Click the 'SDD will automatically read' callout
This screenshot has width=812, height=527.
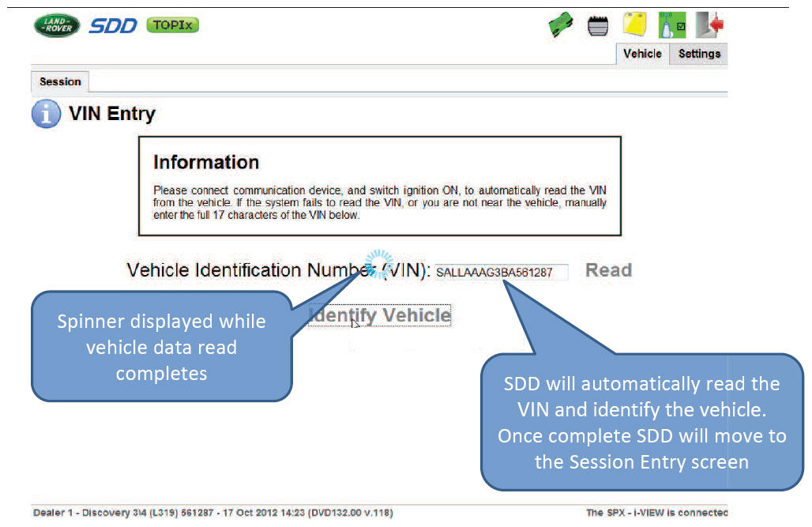click(641, 422)
